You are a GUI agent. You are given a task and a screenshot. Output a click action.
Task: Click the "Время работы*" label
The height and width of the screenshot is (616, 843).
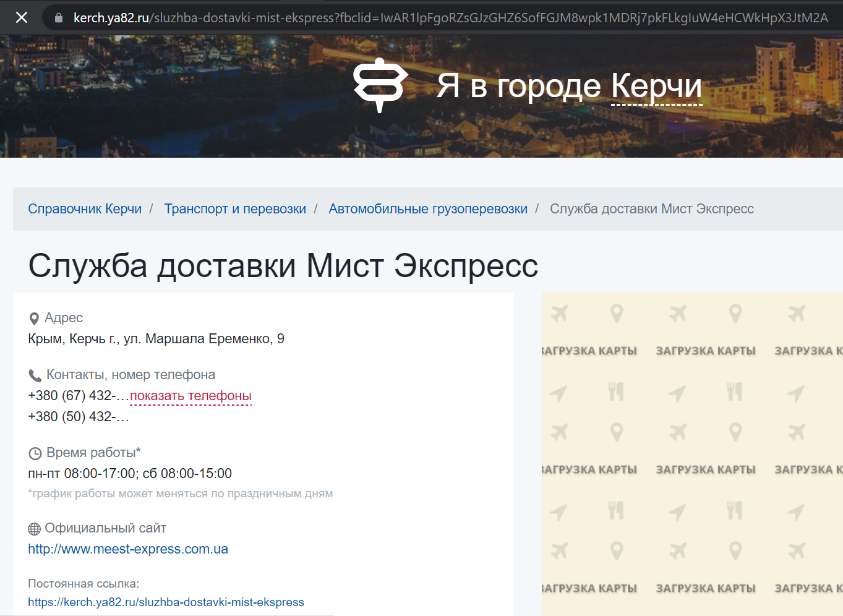pos(93,453)
